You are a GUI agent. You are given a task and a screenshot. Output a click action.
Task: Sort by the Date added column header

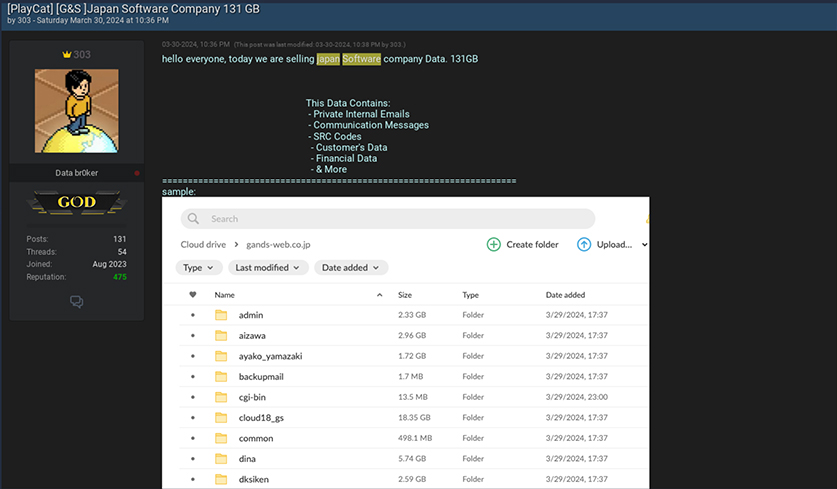(565, 295)
